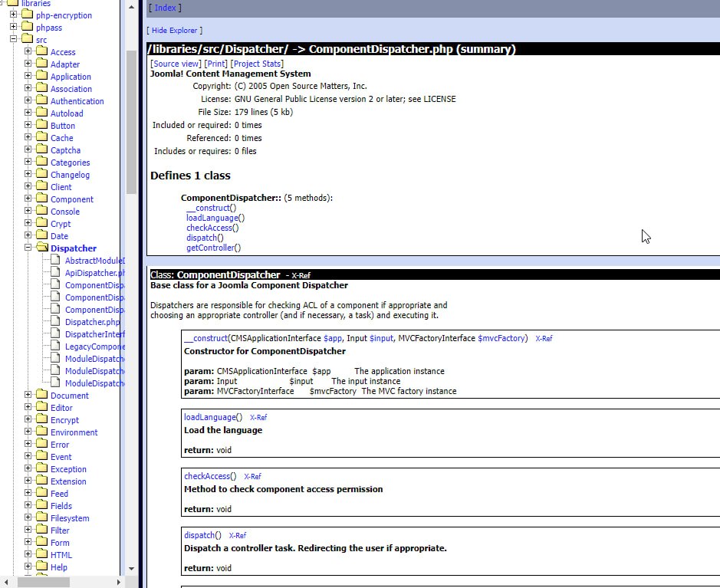Click the Print link
Image resolution: width=720 pixels, height=588 pixels.
(215, 64)
